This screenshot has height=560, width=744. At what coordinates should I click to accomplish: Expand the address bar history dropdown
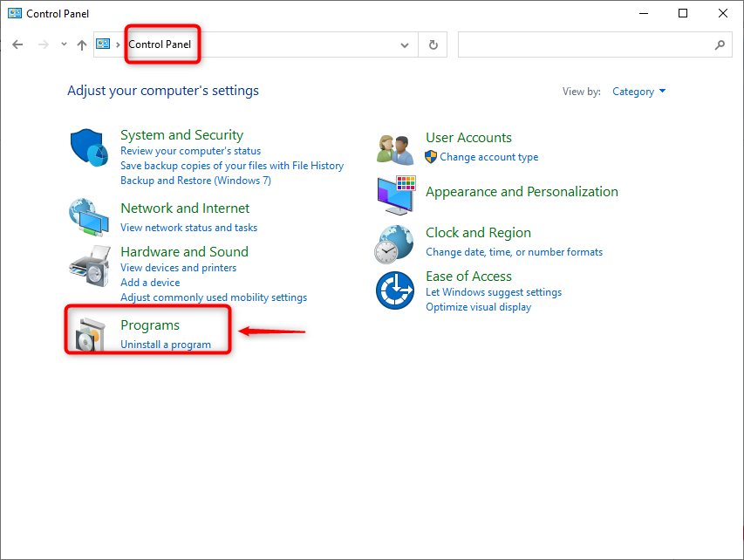click(404, 44)
